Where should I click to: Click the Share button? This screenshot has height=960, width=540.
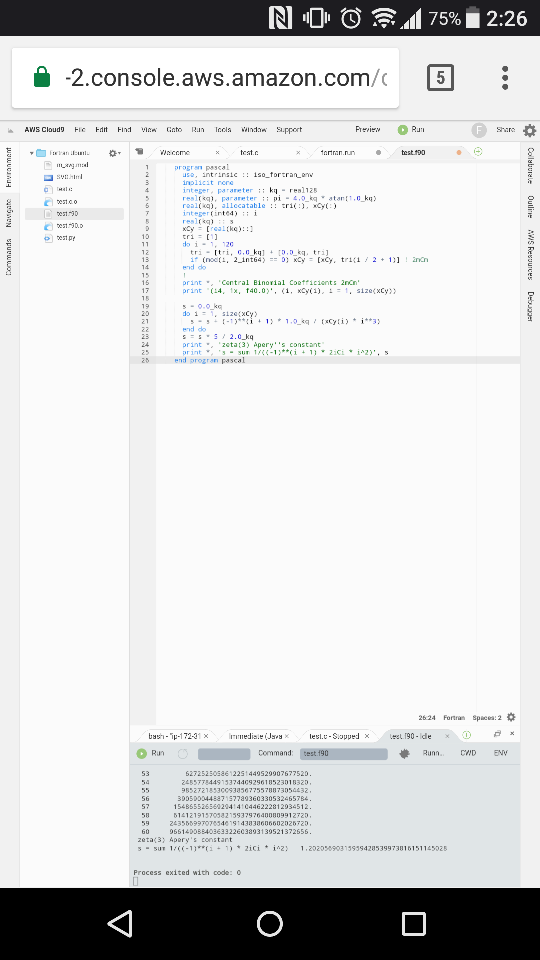pyautogui.click(x=506, y=130)
